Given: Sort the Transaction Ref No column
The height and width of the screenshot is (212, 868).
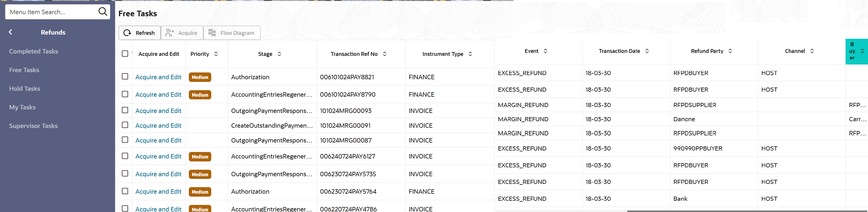Looking at the screenshot, I should pyautogui.click(x=385, y=54).
